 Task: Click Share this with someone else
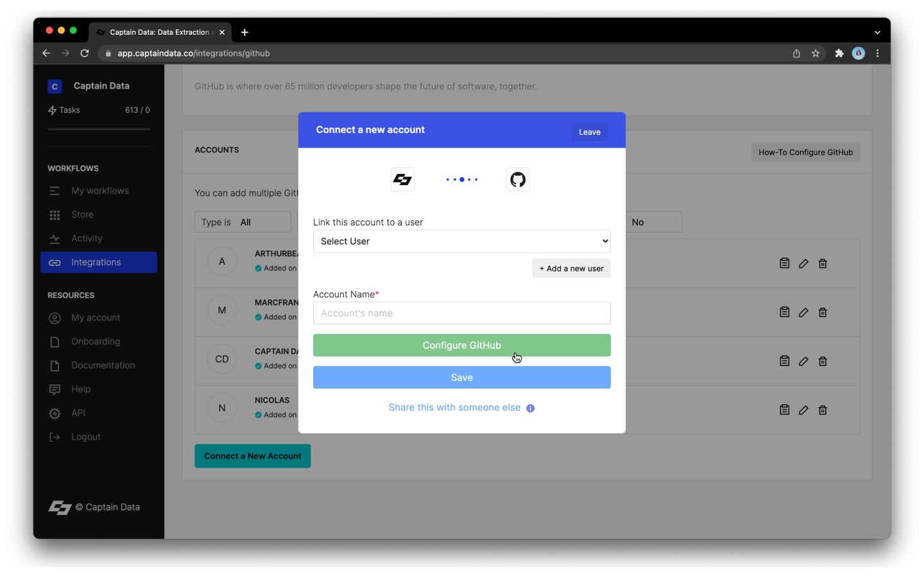454,407
